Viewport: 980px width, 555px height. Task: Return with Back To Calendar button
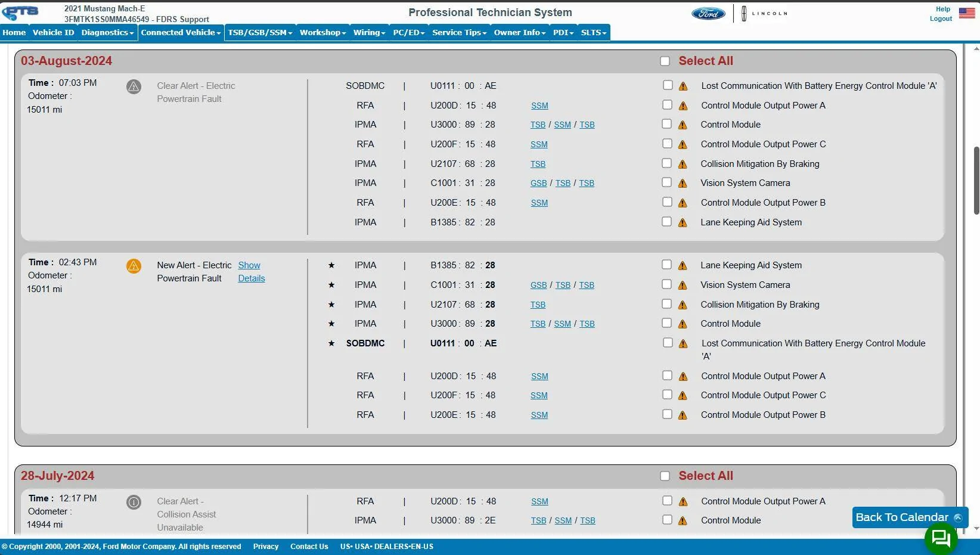(x=910, y=517)
